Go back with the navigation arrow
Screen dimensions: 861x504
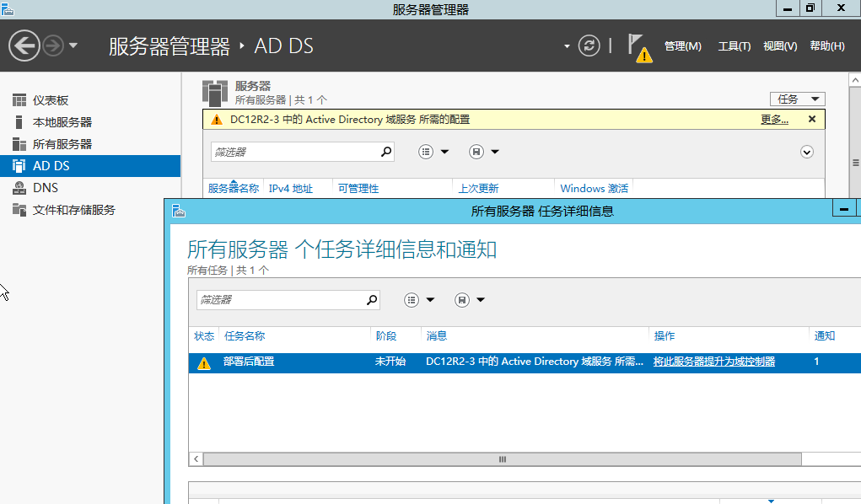pyautogui.click(x=24, y=46)
